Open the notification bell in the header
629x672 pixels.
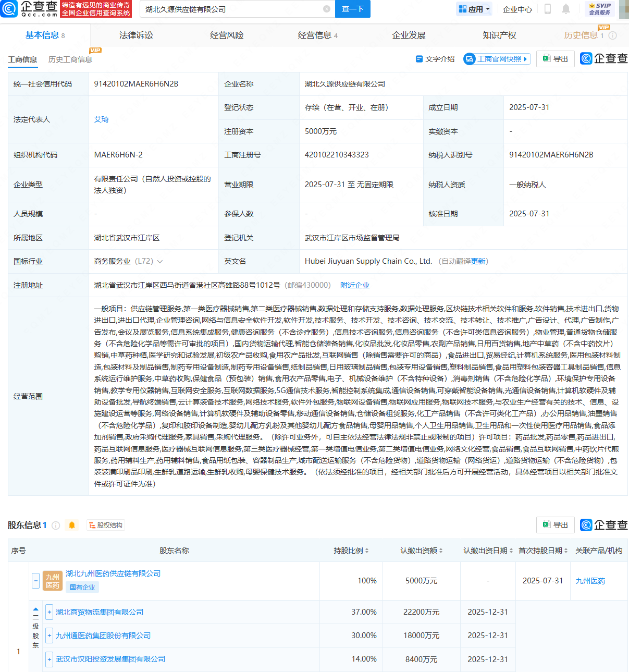coord(566,9)
